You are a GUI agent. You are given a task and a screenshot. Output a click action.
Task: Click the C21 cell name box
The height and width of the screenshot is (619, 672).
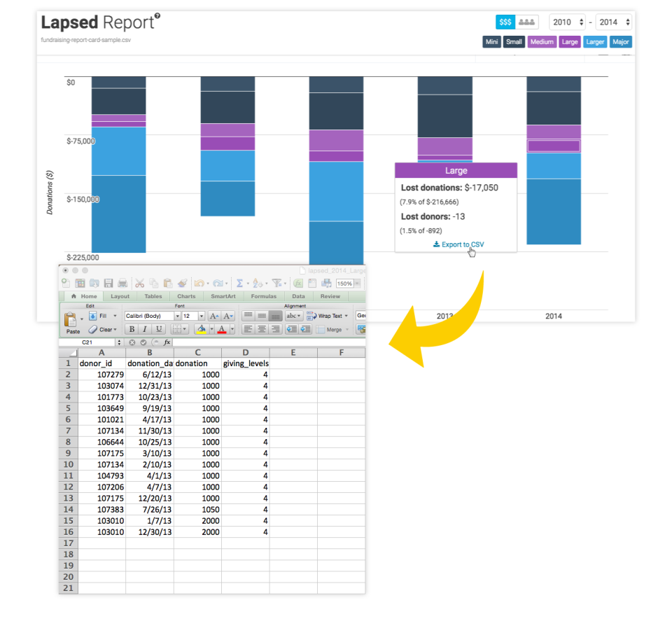(x=87, y=341)
